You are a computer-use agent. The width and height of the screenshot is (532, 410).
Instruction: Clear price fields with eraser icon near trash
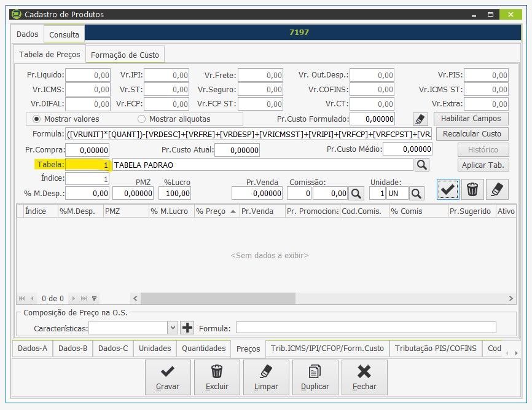click(496, 190)
